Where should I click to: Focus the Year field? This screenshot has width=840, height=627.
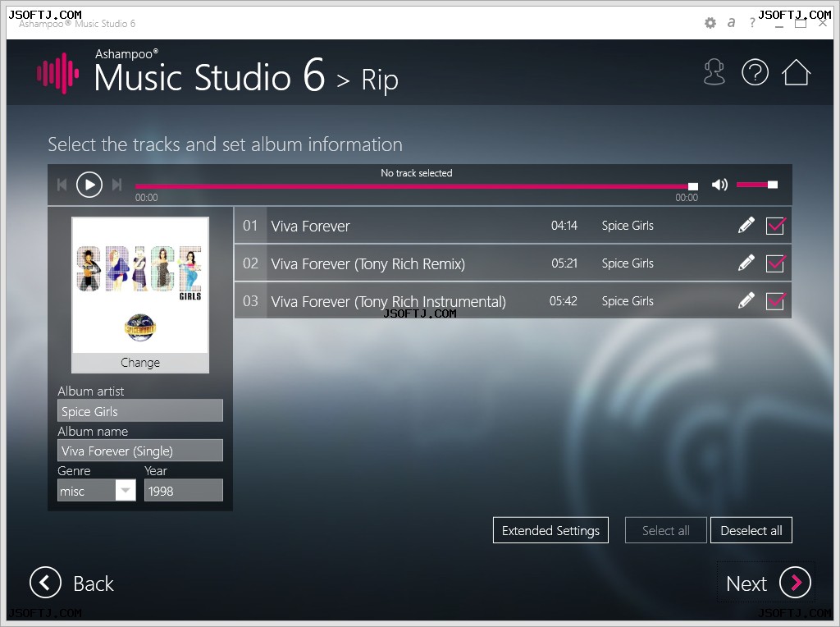183,490
